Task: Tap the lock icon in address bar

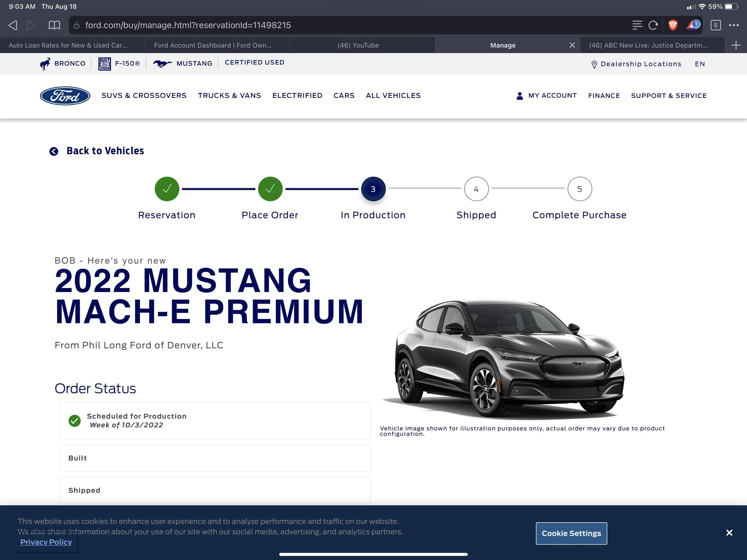Action: [x=77, y=25]
